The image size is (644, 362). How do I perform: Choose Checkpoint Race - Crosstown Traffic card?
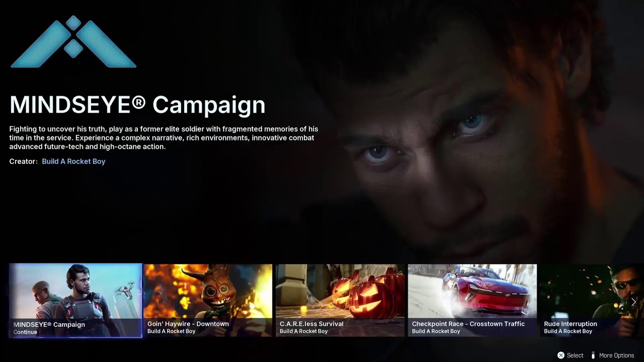(472, 300)
